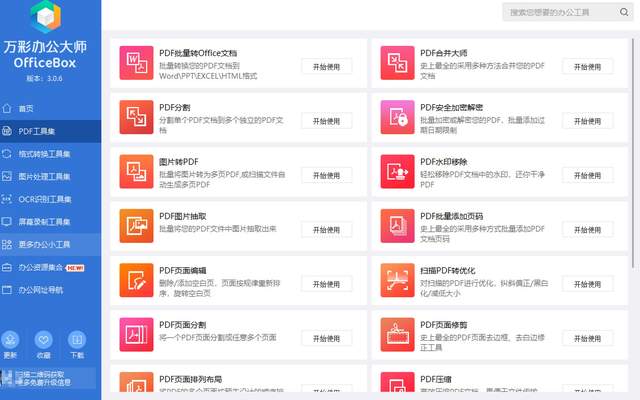Click the PDF分割 tool icon

point(136,117)
